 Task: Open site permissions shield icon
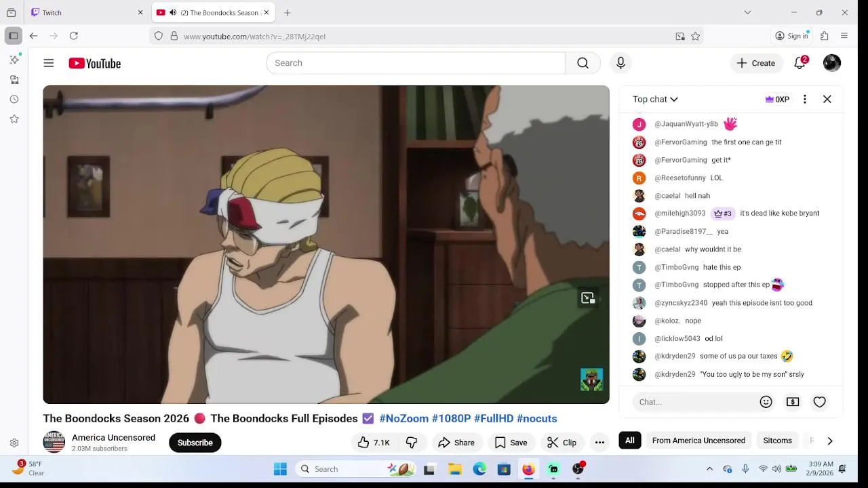pos(159,36)
